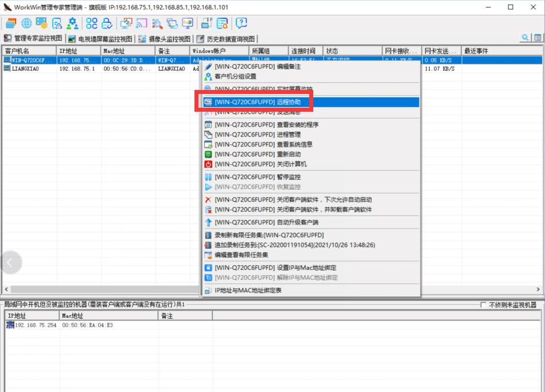Select 自动升级客户端 menu item
Screen dimensions: 545x392
[311, 222]
